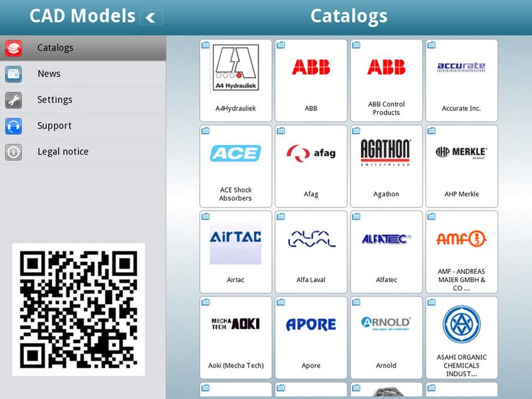Screen dimensions: 532x399
Task: Open the News menu entry
Action: 83,74
